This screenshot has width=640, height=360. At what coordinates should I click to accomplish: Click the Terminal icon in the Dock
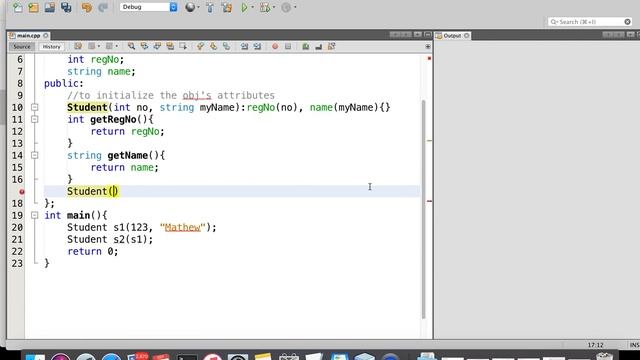tap(187, 357)
